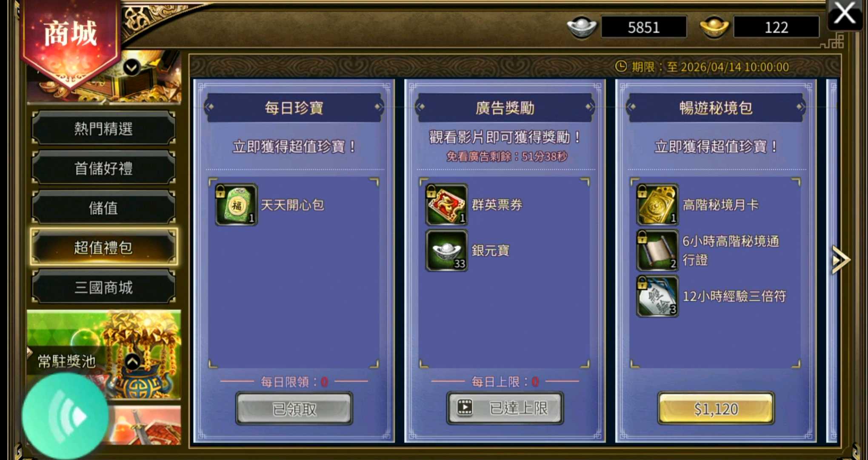Tap the green floating broadcast bubble
Image resolution: width=868 pixels, height=460 pixels.
[65, 416]
